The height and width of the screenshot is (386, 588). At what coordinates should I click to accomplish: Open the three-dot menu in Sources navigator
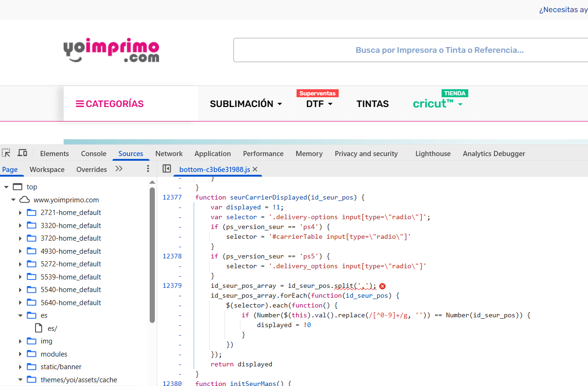(148, 169)
